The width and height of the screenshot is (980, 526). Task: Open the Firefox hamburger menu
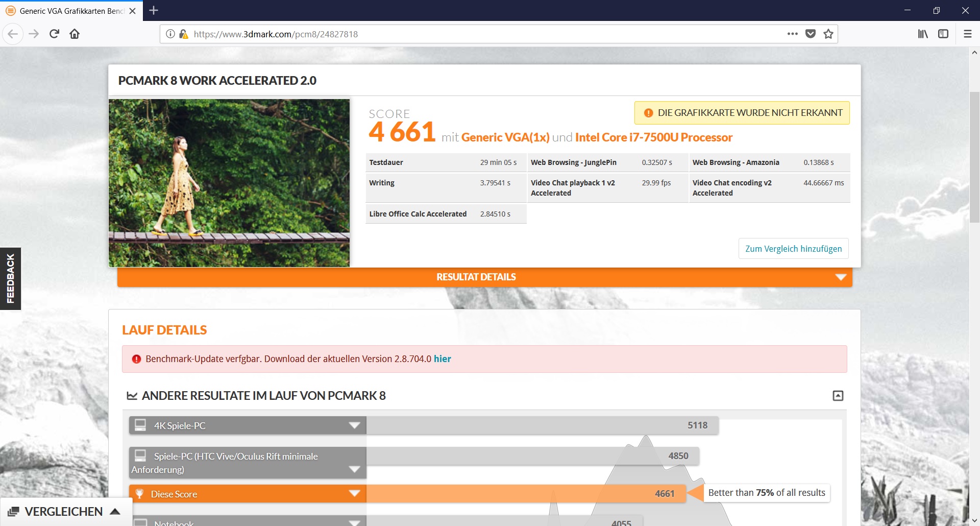click(967, 34)
